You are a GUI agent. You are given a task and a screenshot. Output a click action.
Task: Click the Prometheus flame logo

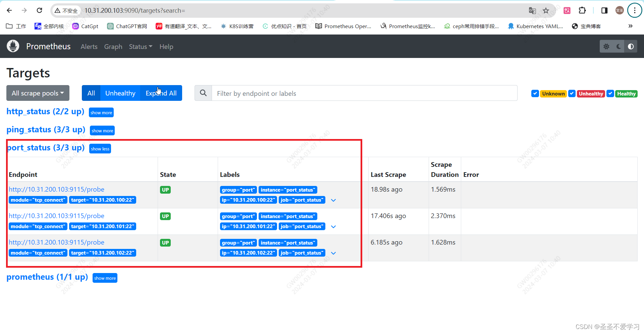click(13, 46)
